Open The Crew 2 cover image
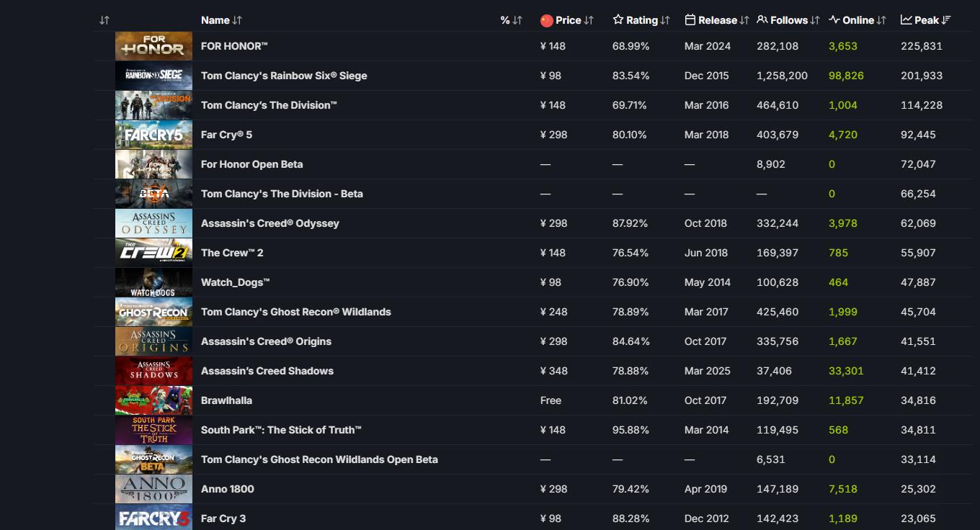The height and width of the screenshot is (530, 980). 153,253
